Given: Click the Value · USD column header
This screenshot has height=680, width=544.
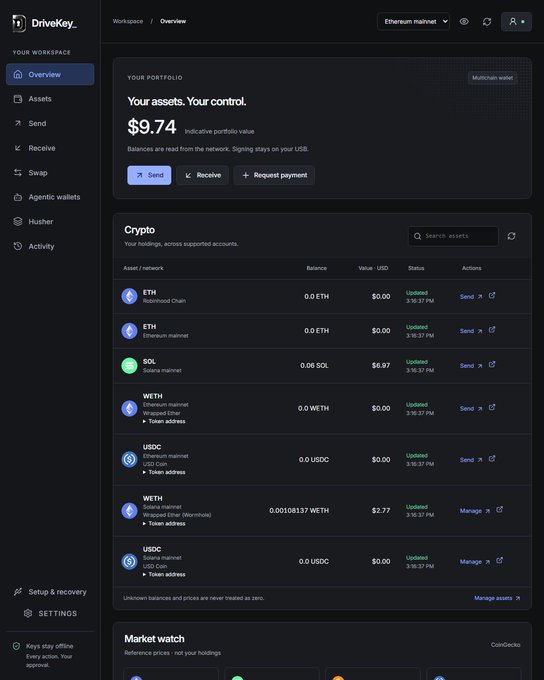Looking at the screenshot, I should point(373,268).
